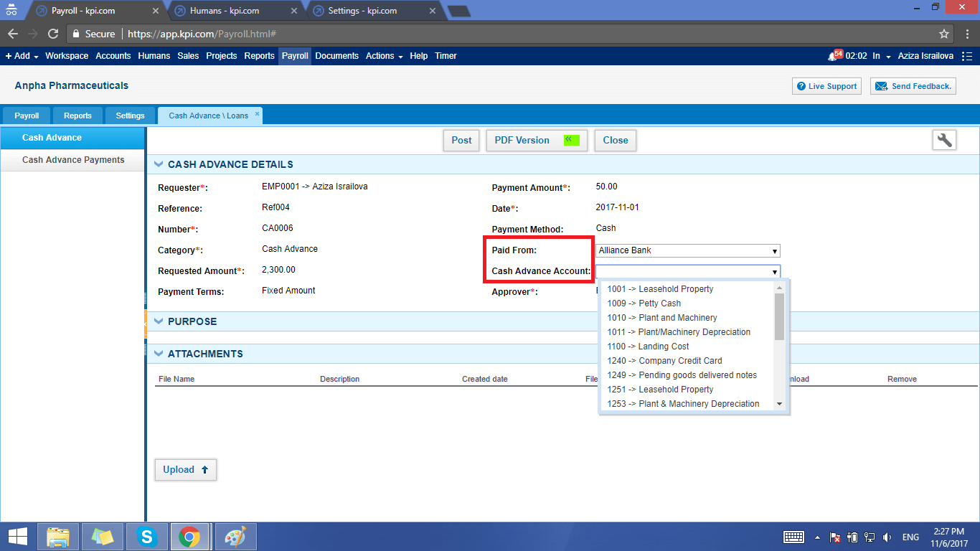Screen dimensions: 980x551
Task: Open the Projects menu
Action: [222, 56]
